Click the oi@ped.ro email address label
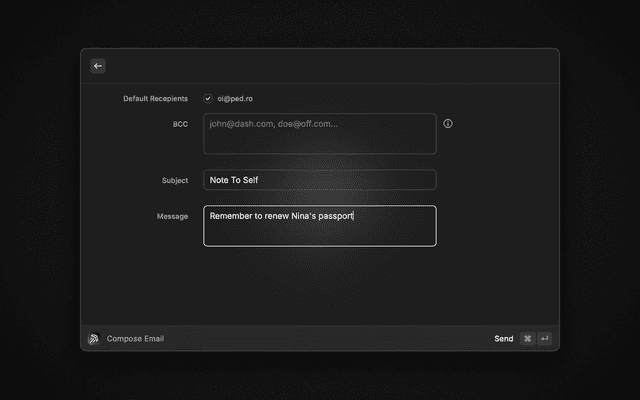Image resolution: width=640 pixels, height=400 pixels. pos(235,99)
